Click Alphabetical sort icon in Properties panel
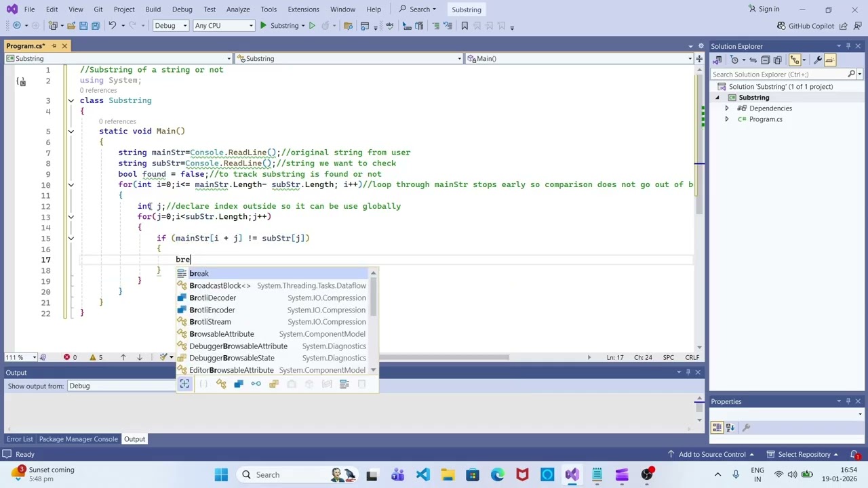The height and width of the screenshot is (488, 868). click(x=730, y=428)
